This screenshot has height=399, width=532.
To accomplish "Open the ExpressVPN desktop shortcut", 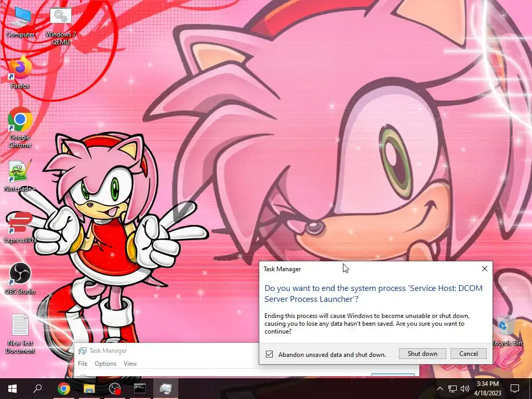I will coord(20,227).
